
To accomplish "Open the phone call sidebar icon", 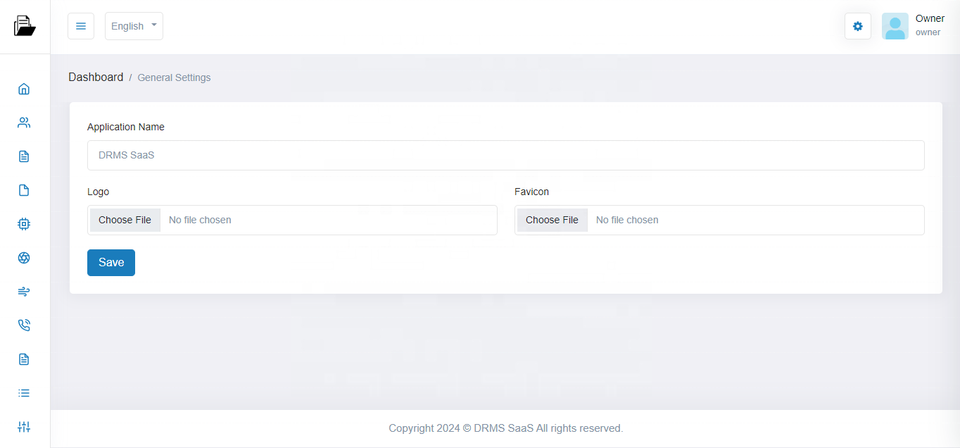I will point(24,325).
